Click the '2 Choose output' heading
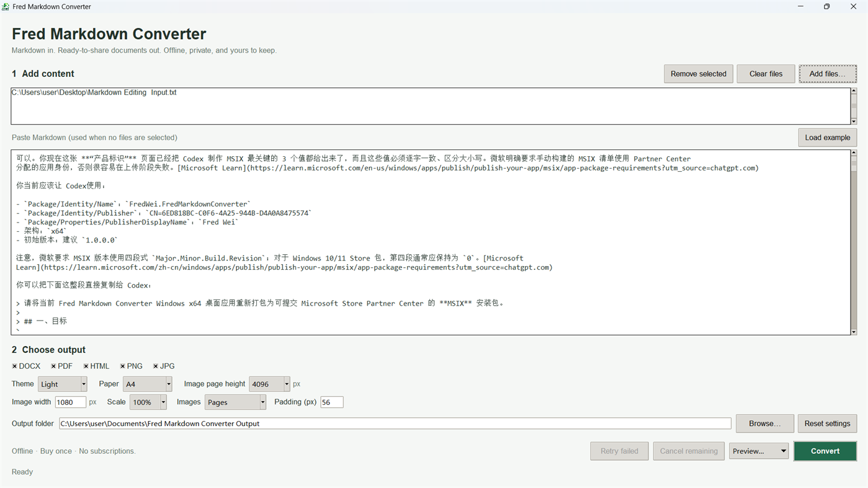The height and width of the screenshot is (488, 868). coord(48,350)
